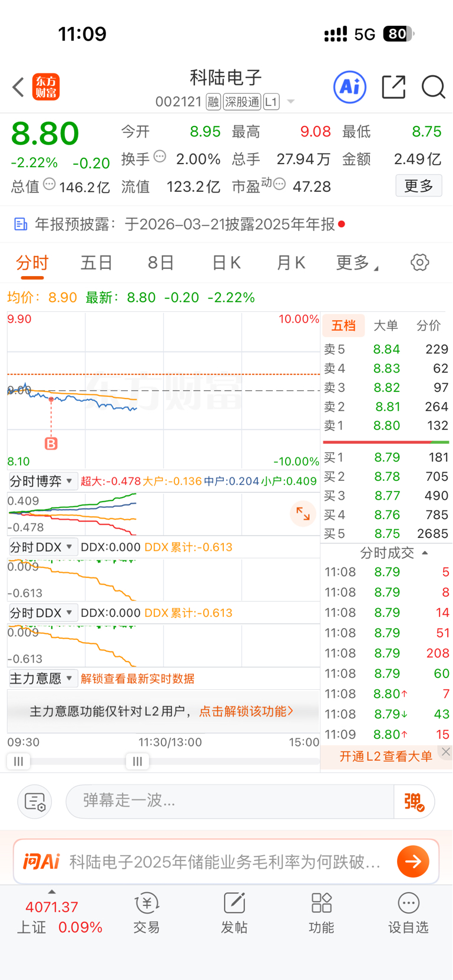The image size is (453, 980).
Task: Select the 分时 chart tab
Action: [x=32, y=263]
